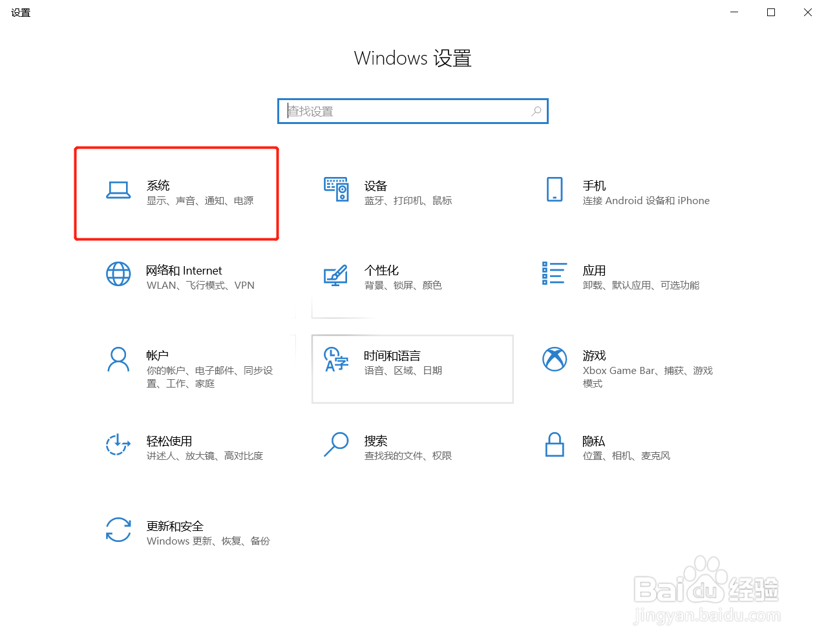
Task: Select the 隐私 lock icon
Action: 555,445
